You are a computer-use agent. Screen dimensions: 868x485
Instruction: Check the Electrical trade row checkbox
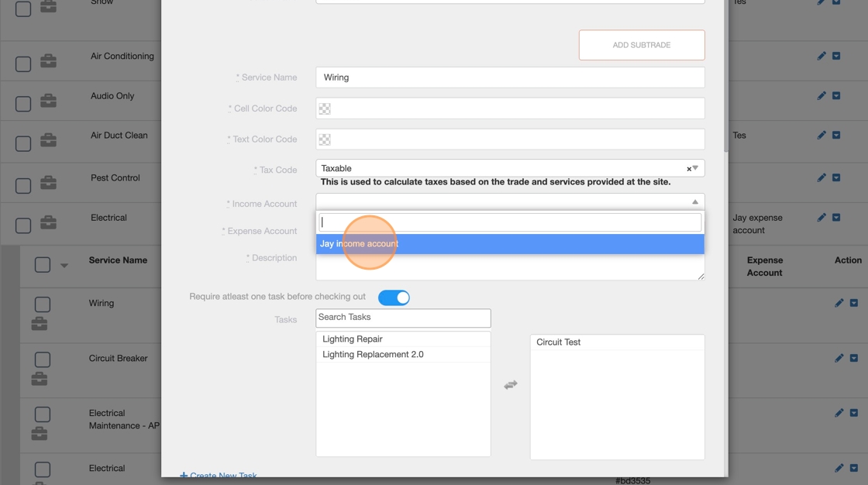[x=23, y=225]
